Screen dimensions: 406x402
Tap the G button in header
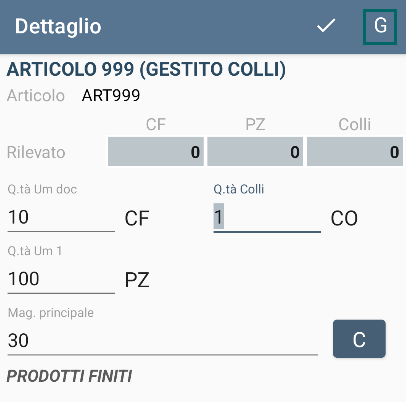[380, 27]
